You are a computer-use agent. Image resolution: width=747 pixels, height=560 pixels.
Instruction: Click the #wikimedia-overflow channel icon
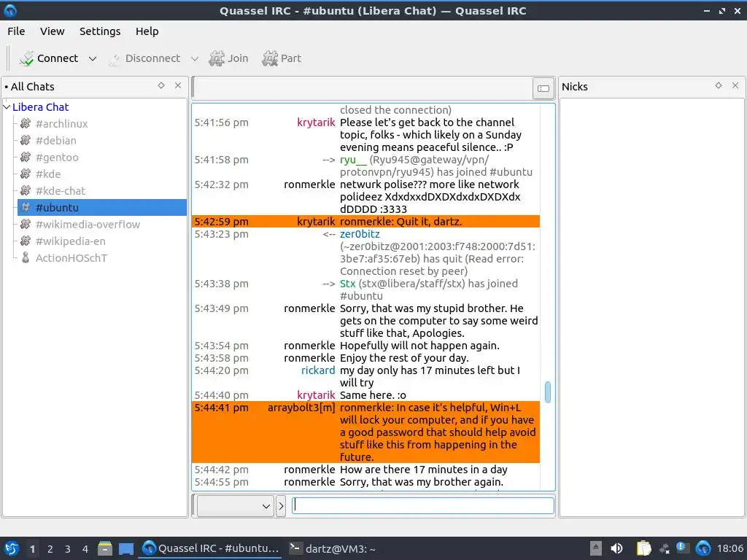pos(26,225)
